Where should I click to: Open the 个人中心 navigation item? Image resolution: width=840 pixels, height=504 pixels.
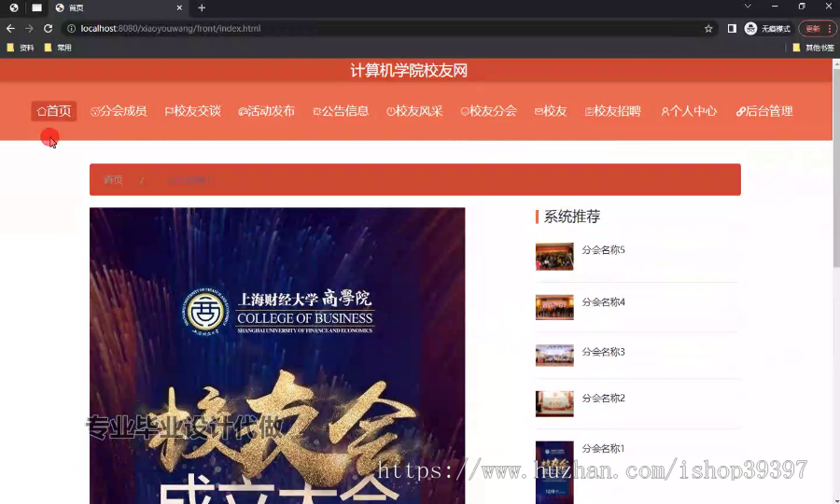[x=689, y=111]
